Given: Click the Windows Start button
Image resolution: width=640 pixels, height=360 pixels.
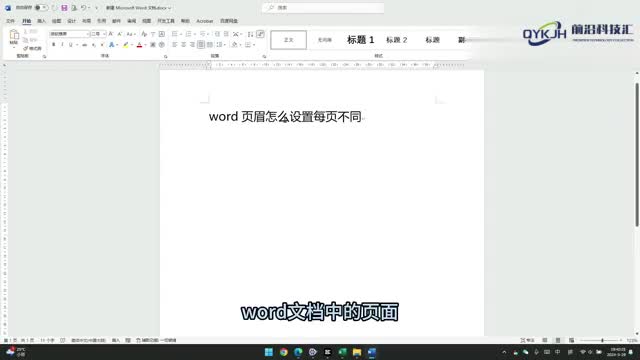Looking at the screenshot, I should [269, 352].
